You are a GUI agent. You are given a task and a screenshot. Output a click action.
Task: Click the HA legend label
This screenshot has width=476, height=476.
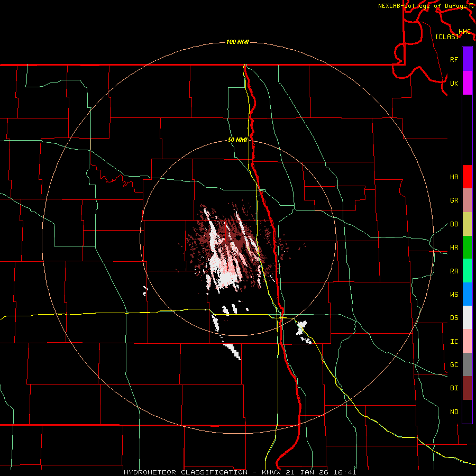point(454,177)
